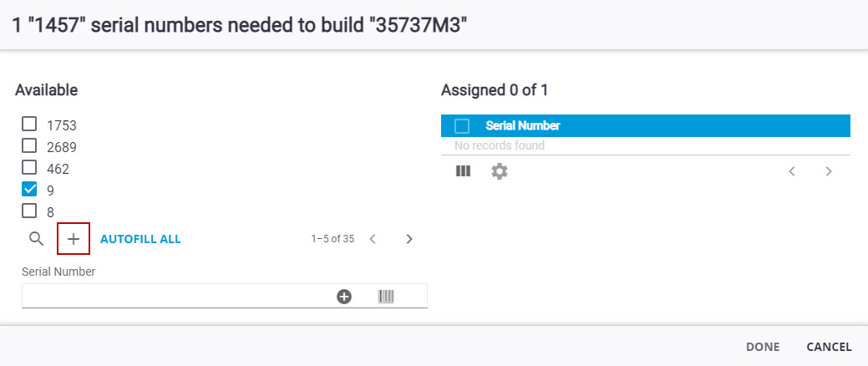The image size is (868, 366).
Task: Uncheck the box for serial 9
Action: pos(29,190)
